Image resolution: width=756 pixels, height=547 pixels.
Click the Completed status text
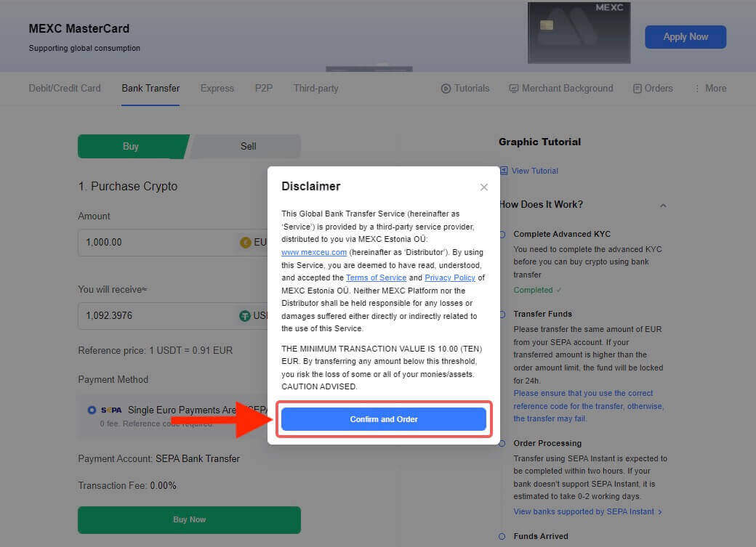pyautogui.click(x=533, y=290)
